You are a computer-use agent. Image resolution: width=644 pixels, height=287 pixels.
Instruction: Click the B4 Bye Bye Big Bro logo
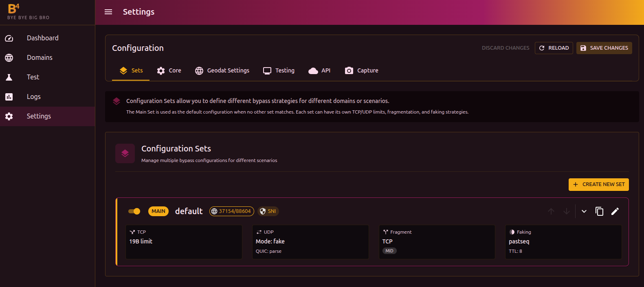pyautogui.click(x=28, y=12)
